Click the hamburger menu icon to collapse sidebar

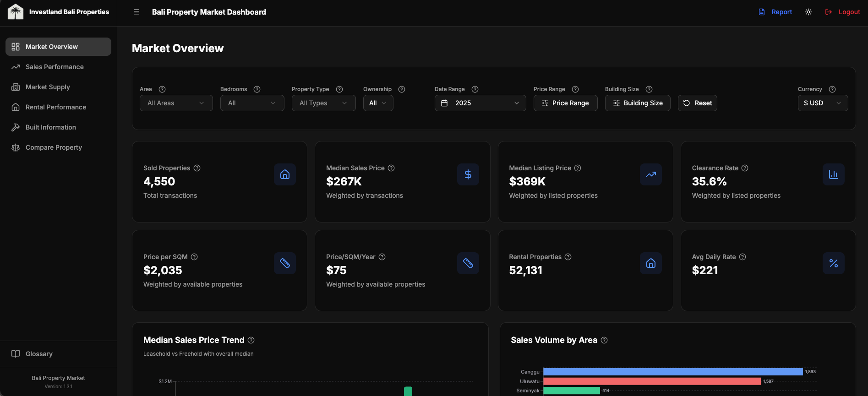[x=136, y=12]
